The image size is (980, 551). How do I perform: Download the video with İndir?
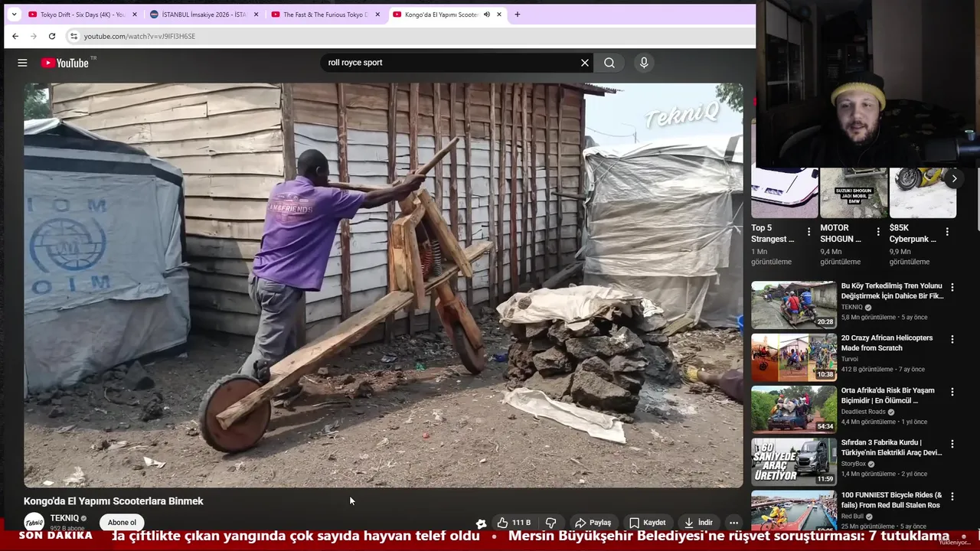pyautogui.click(x=698, y=523)
